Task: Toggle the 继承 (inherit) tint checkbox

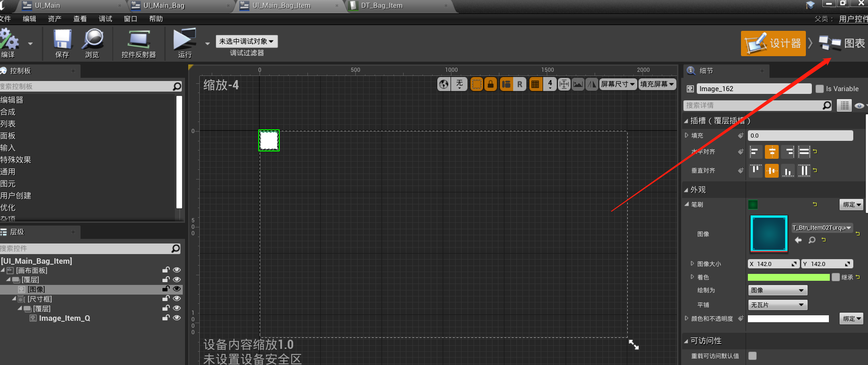Action: [836, 277]
